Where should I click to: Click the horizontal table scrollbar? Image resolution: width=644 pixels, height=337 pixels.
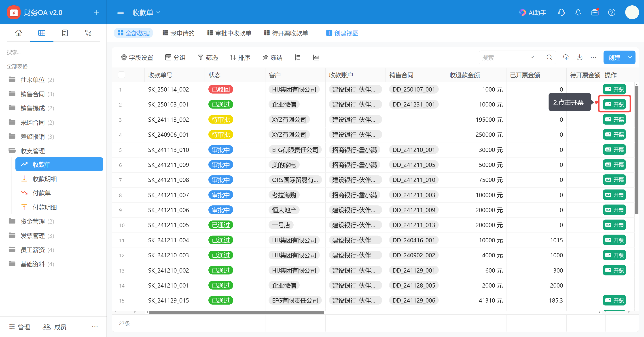pyautogui.click(x=237, y=312)
